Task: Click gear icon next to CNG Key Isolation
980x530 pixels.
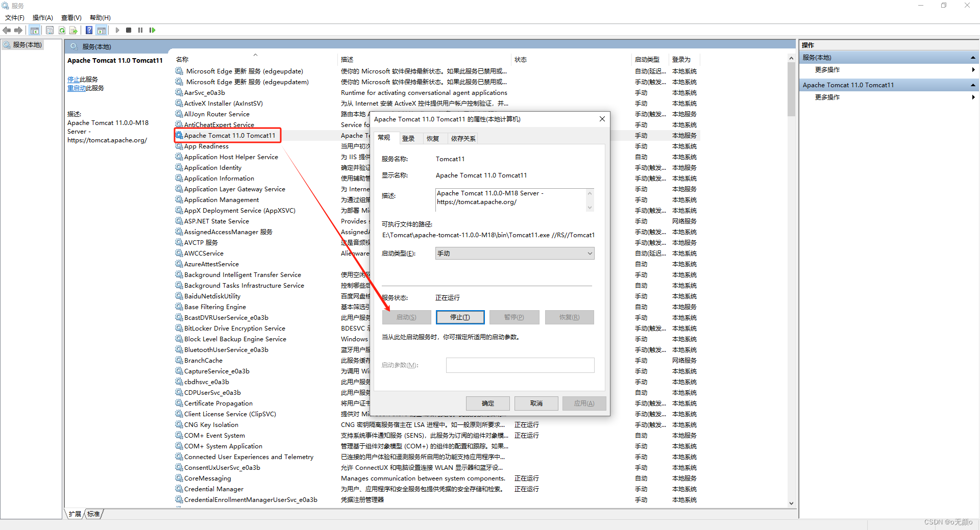Action: click(x=179, y=424)
